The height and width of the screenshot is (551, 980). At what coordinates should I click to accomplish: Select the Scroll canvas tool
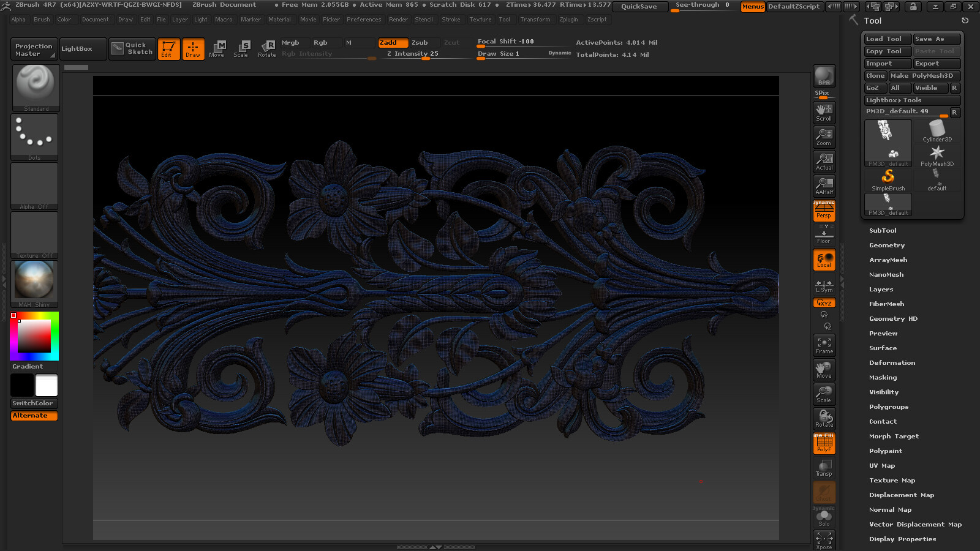pyautogui.click(x=824, y=112)
